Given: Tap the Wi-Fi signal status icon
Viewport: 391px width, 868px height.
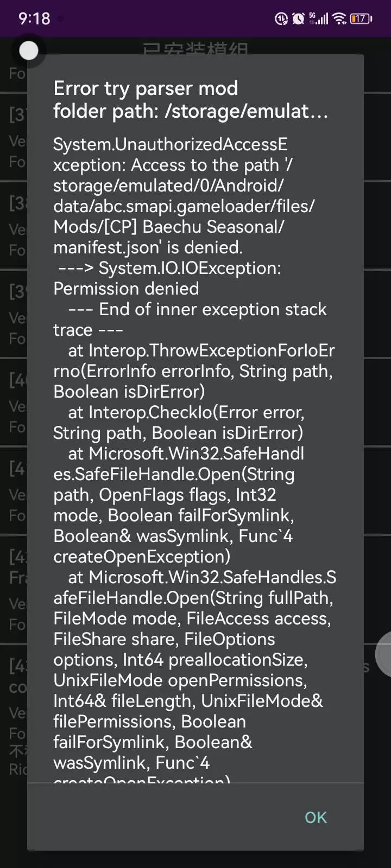Looking at the screenshot, I should [x=339, y=19].
